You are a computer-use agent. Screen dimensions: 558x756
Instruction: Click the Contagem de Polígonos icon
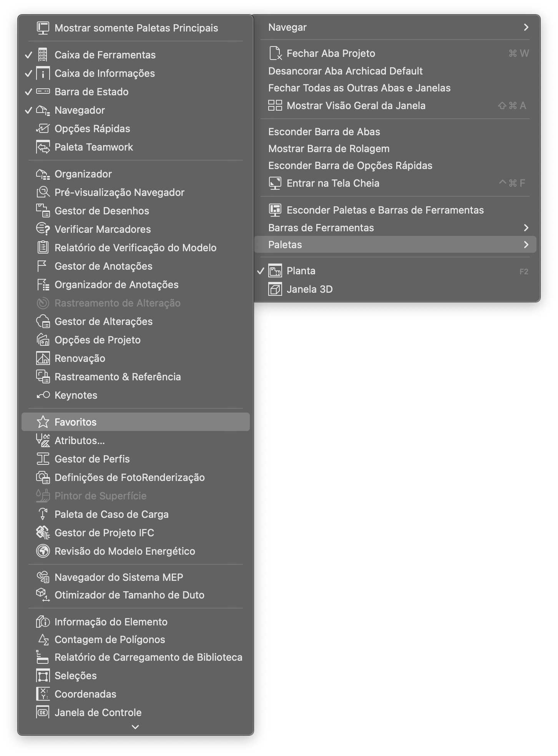pos(43,639)
